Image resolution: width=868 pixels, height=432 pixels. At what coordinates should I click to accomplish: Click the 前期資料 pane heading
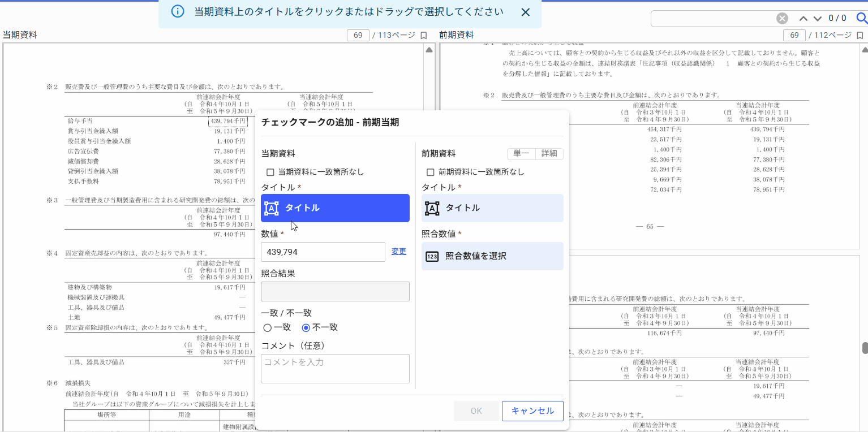pyautogui.click(x=457, y=35)
